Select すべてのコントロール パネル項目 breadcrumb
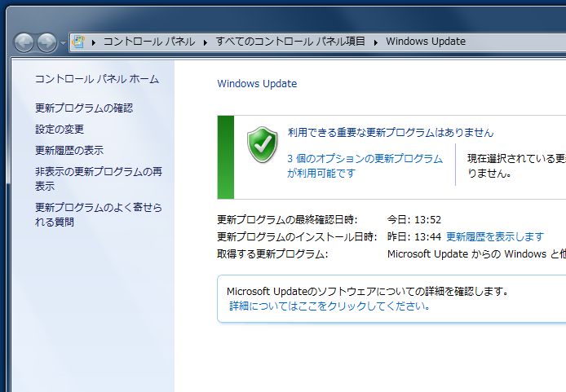Screen dimensions: 566x392 290,42
